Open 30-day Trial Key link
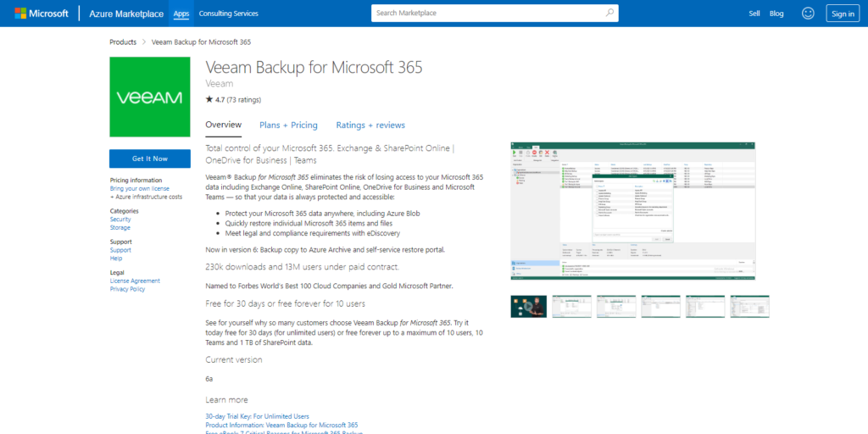Image resolution: width=868 pixels, height=434 pixels. point(257,416)
